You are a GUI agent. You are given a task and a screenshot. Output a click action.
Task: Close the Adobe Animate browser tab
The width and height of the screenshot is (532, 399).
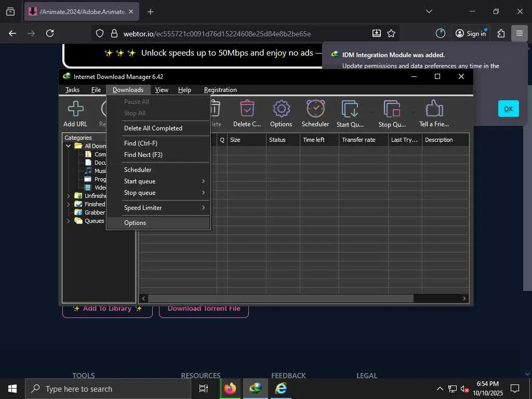tap(131, 12)
